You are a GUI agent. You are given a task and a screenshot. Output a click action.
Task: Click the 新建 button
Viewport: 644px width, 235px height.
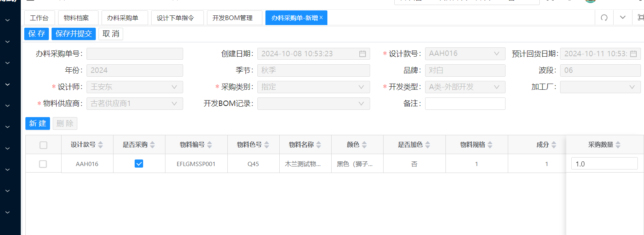tap(38, 124)
